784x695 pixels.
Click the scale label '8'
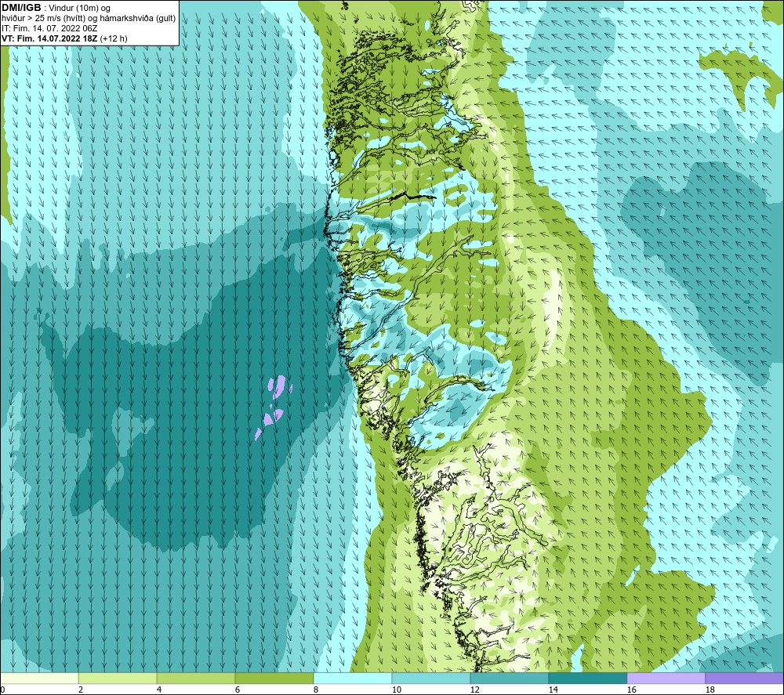pyautogui.click(x=316, y=690)
